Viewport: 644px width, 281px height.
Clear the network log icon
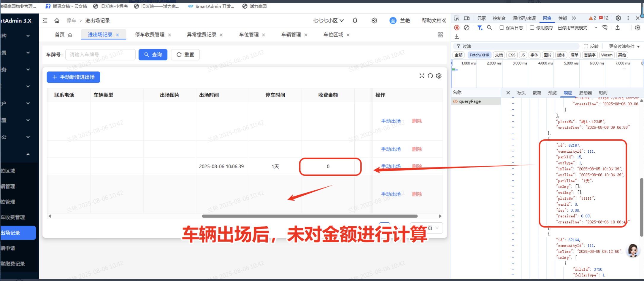467,28
